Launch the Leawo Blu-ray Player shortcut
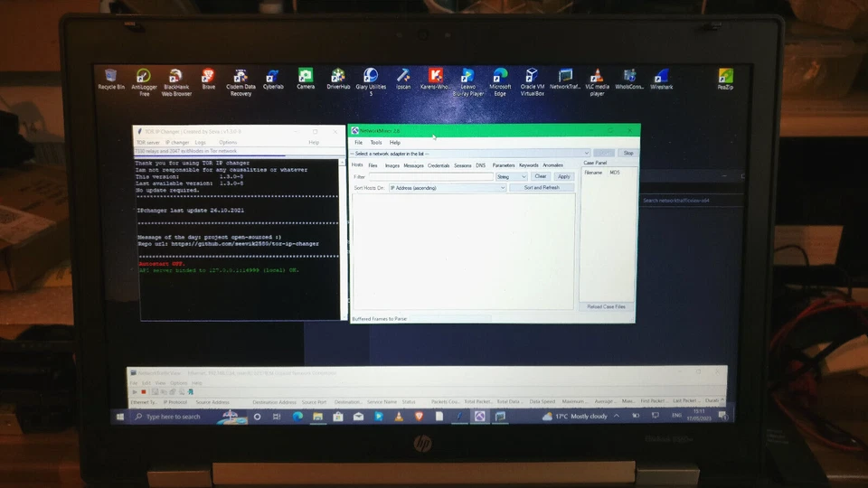This screenshot has width=868, height=488. coord(467,82)
